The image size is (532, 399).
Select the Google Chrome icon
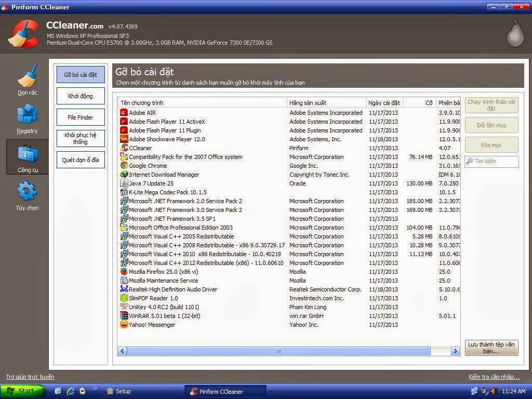coord(124,165)
